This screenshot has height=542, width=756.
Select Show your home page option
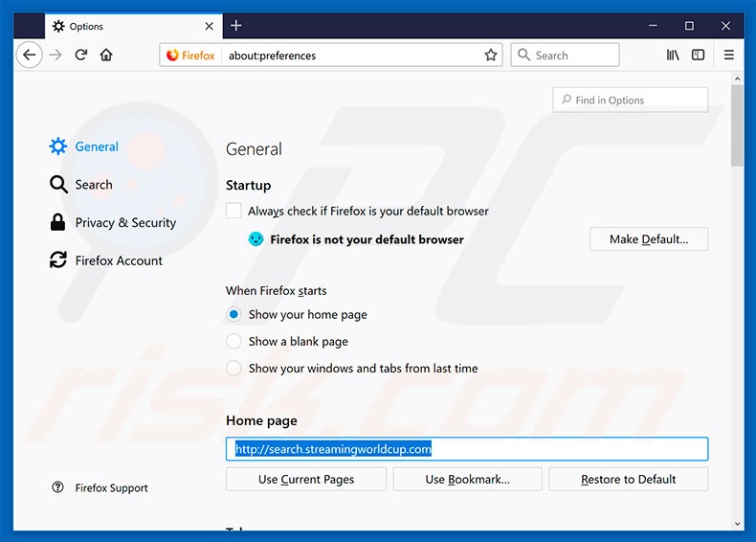coord(233,315)
